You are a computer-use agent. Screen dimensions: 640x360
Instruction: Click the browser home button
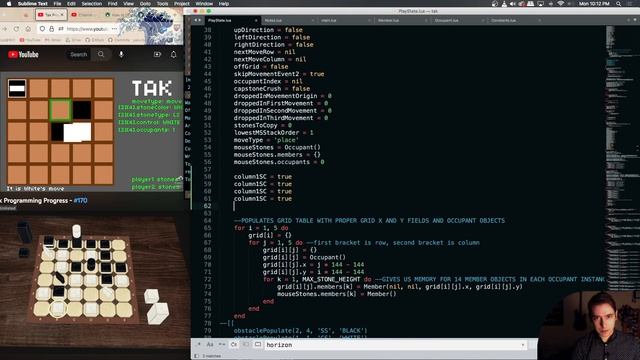point(28,29)
